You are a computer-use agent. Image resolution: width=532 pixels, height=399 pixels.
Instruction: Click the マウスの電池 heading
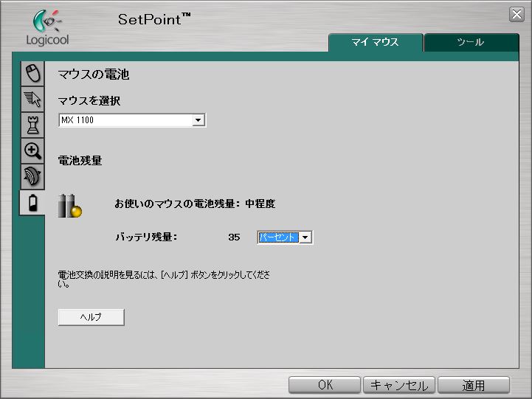[94, 74]
